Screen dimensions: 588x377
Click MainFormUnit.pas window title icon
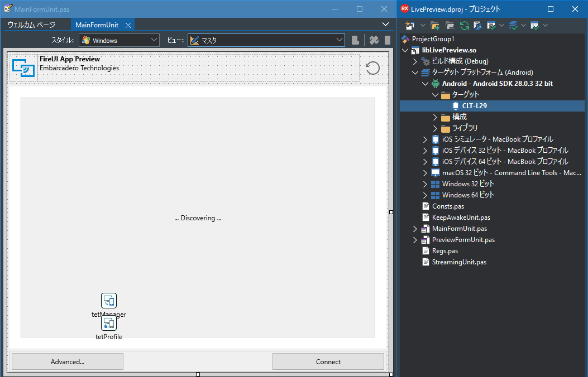(x=7, y=8)
